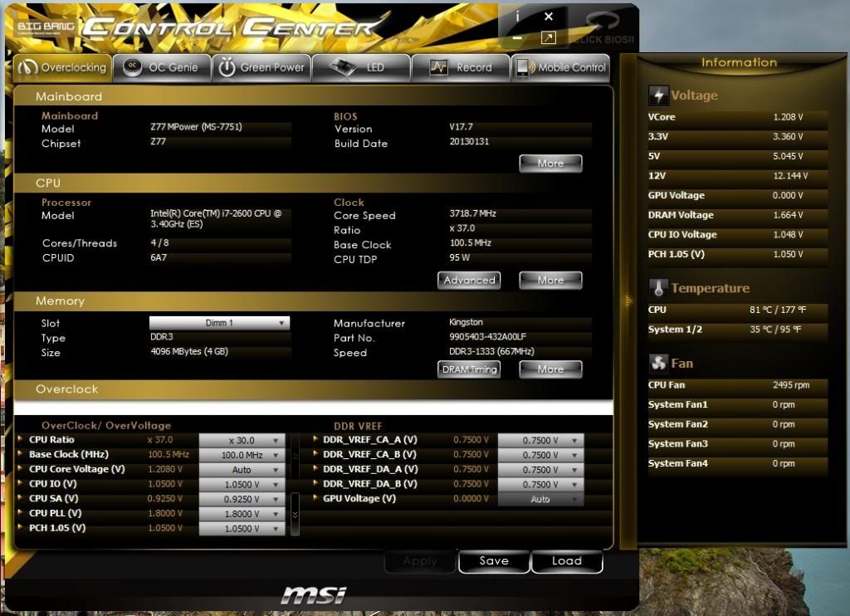Click the Voltage lightning bolt icon
850x616 pixels.
(x=658, y=95)
